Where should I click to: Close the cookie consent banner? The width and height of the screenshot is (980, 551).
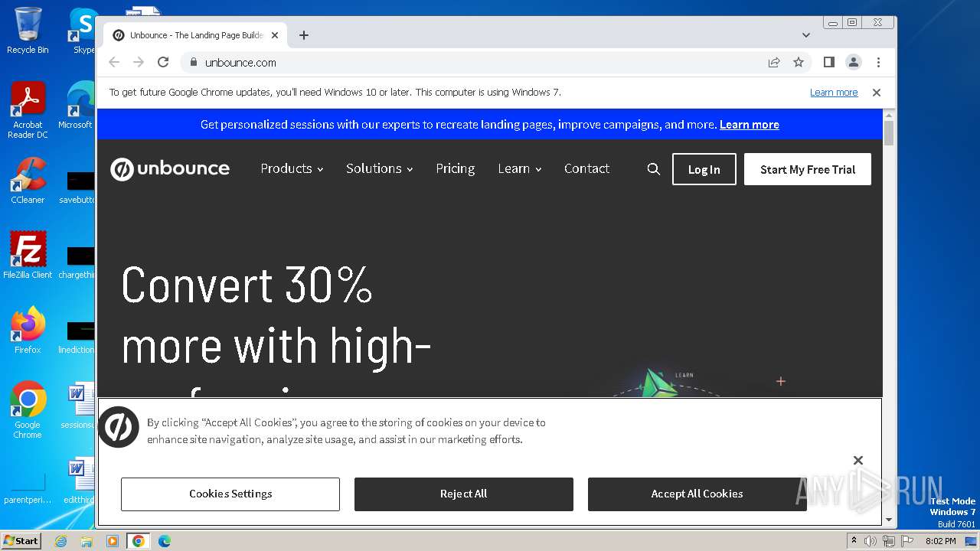[858, 460]
